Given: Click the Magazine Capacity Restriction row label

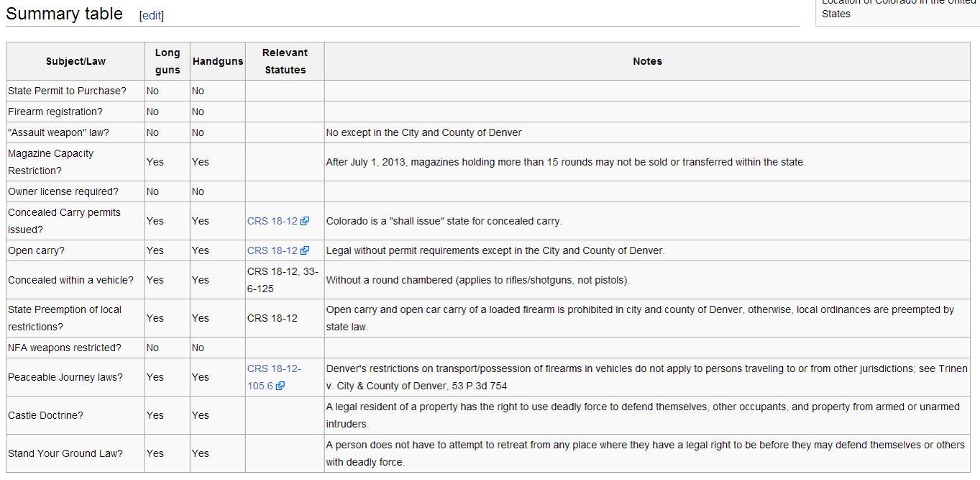Looking at the screenshot, I should coord(50,162).
